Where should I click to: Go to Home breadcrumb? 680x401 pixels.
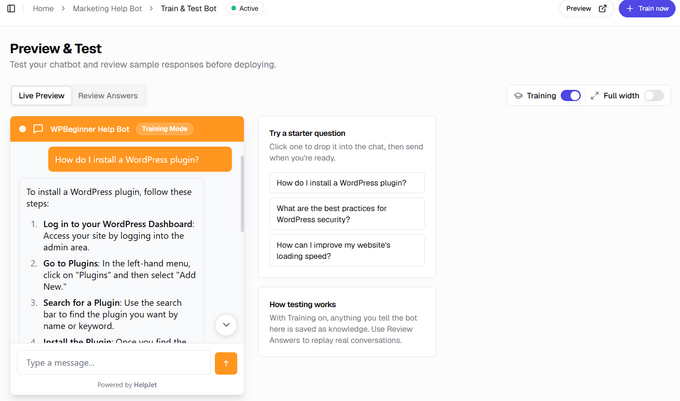pos(43,9)
